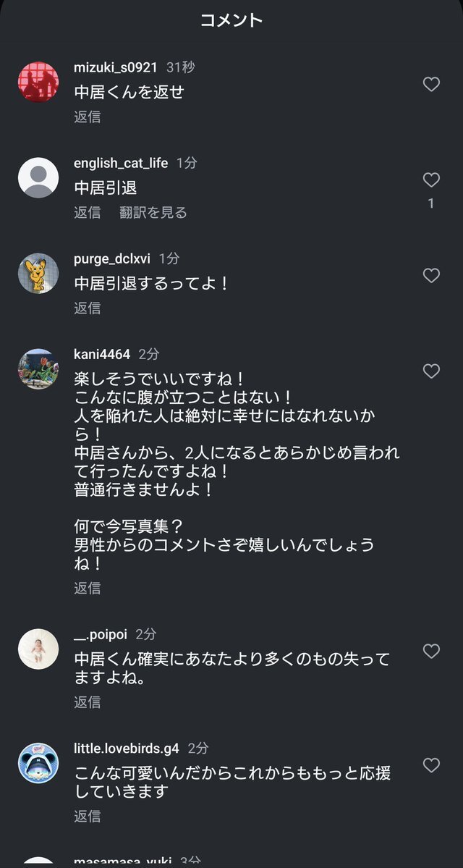Open english_cat_life's default avatar
463x868 pixels.
[x=38, y=177]
